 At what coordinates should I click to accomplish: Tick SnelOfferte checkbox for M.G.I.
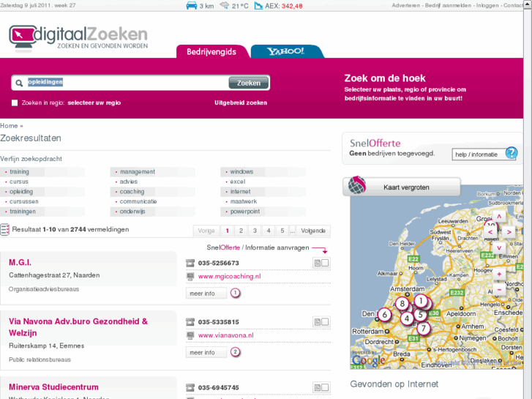[x=325, y=263]
